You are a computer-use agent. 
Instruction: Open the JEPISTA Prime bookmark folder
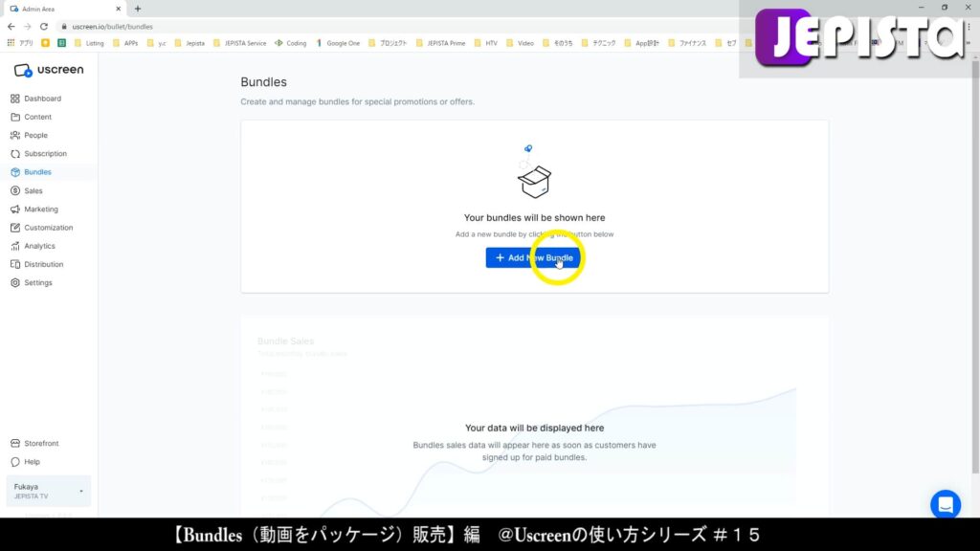pos(440,43)
